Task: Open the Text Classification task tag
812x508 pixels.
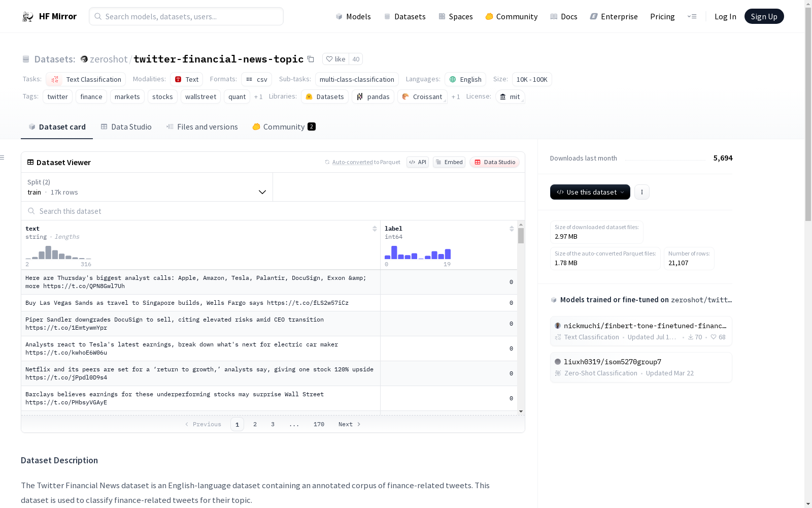Action: pyautogui.click(x=86, y=79)
